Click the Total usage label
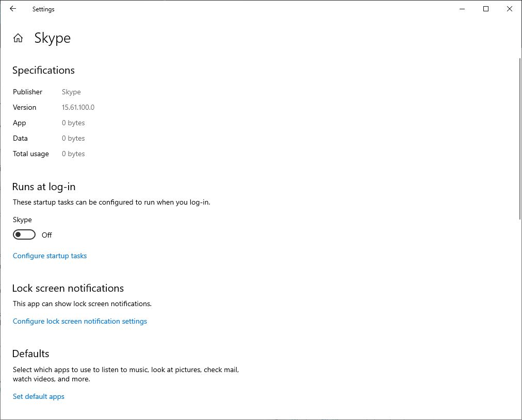This screenshot has width=522, height=420. (x=30, y=154)
